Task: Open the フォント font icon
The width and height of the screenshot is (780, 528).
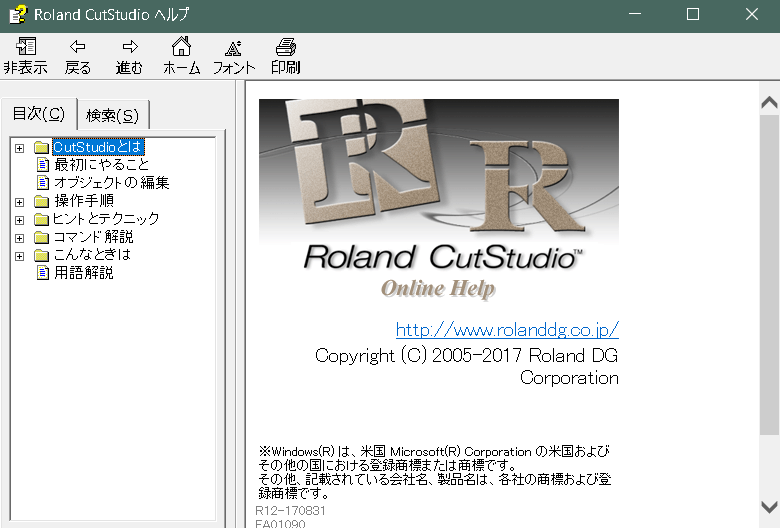Action: click(233, 48)
